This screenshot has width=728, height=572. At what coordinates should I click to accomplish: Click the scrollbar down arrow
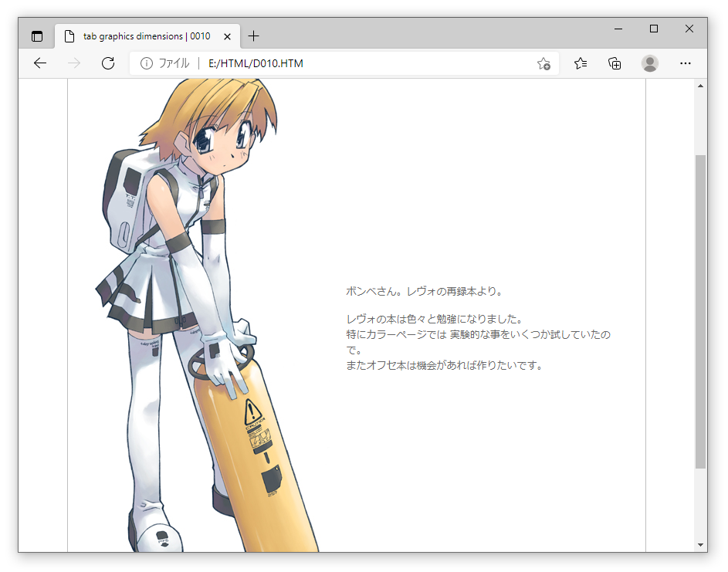click(x=700, y=545)
